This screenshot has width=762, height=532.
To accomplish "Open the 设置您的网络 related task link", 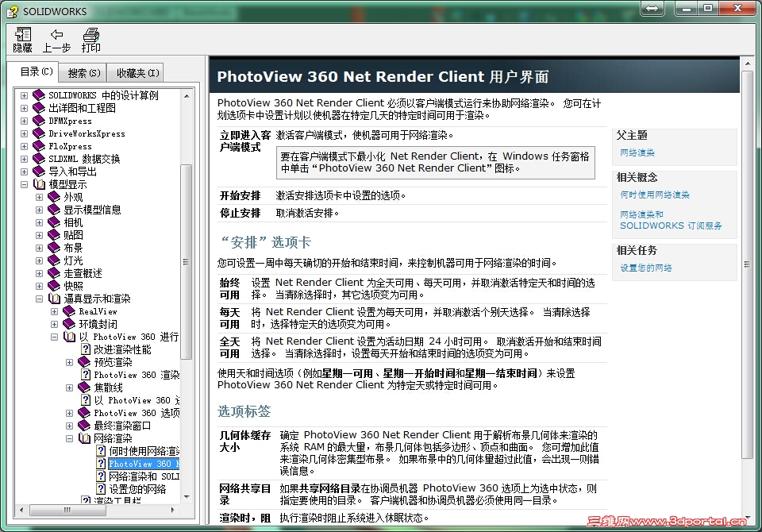I will (x=646, y=268).
